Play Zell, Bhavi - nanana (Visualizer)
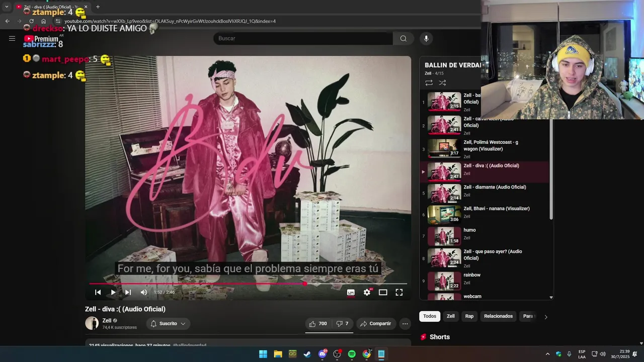Viewport: 644px width, 362px height. [x=485, y=215]
